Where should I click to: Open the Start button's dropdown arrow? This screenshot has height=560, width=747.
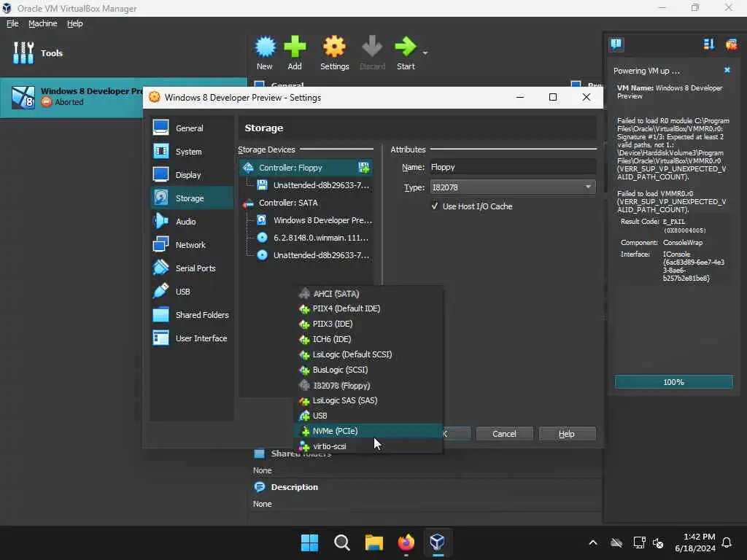pos(425,52)
